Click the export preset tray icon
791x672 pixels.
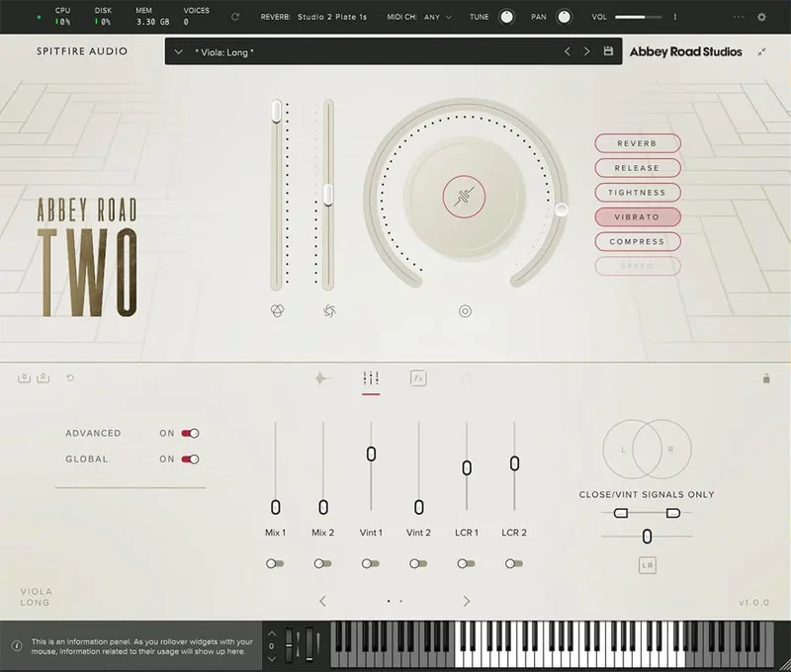[44, 378]
